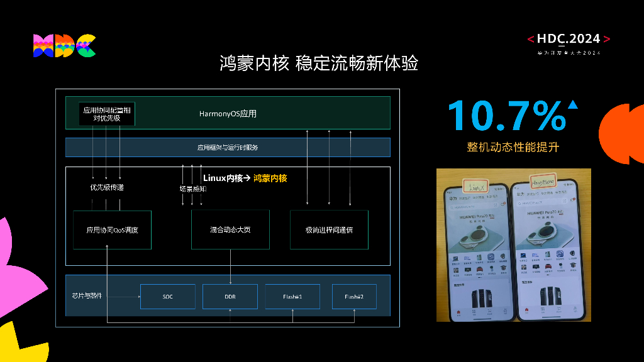The width and height of the screenshot is (644, 362).
Task: Select the HarmonyOS应用 layer label
Action: coord(228,114)
